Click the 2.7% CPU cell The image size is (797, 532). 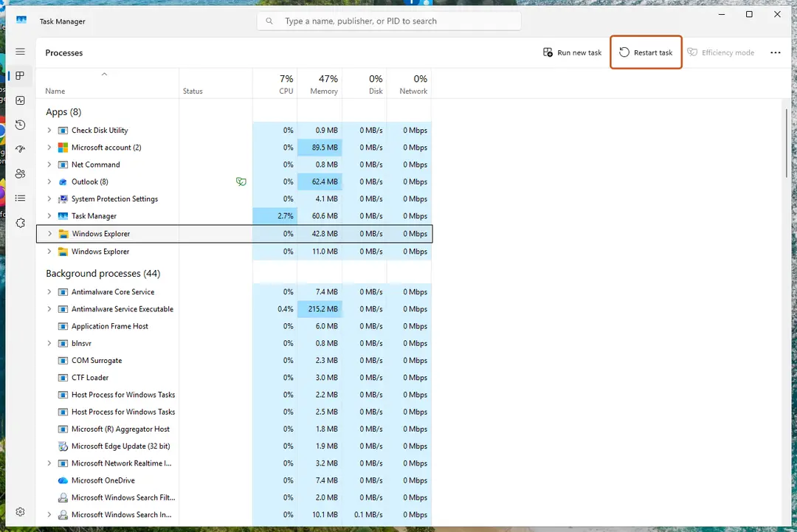pyautogui.click(x=275, y=216)
